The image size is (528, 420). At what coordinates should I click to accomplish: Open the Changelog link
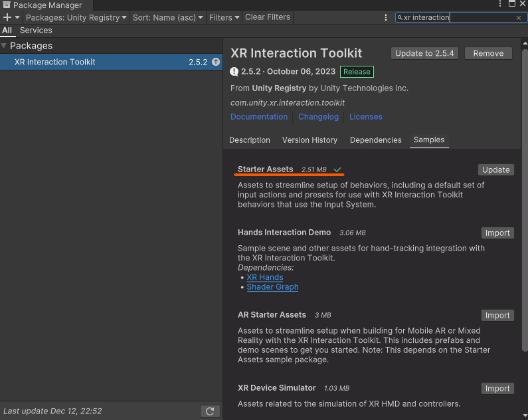(318, 117)
